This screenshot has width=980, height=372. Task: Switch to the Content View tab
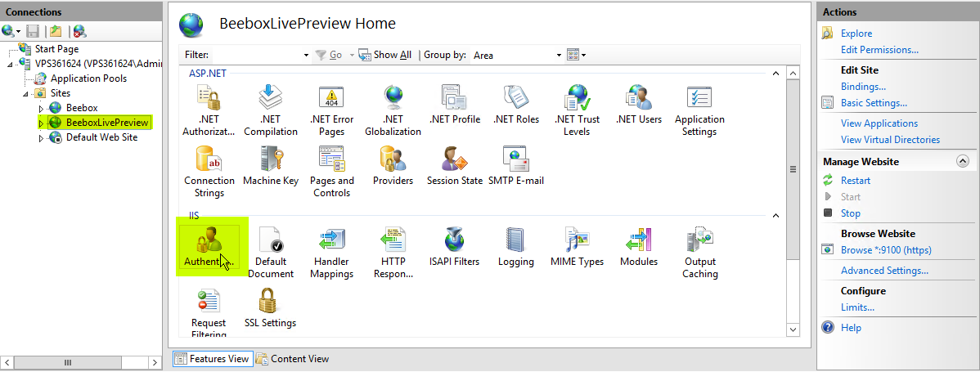pos(293,359)
